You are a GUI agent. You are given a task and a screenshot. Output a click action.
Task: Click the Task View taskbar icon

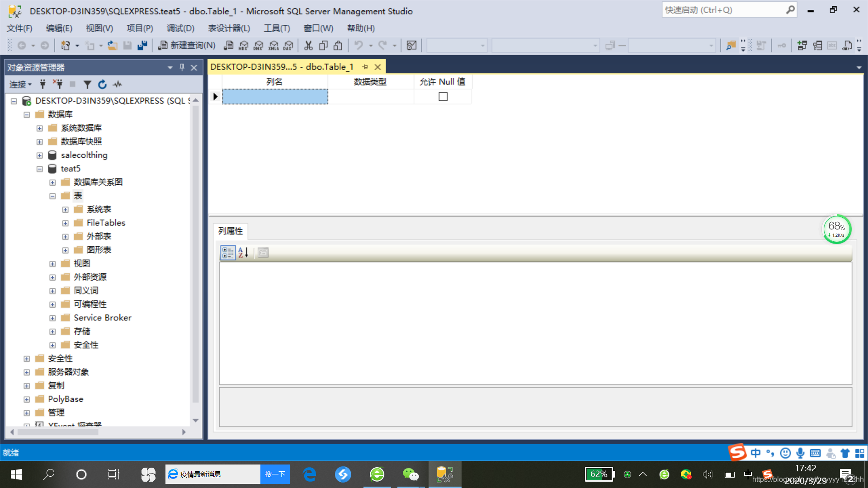pos(114,474)
